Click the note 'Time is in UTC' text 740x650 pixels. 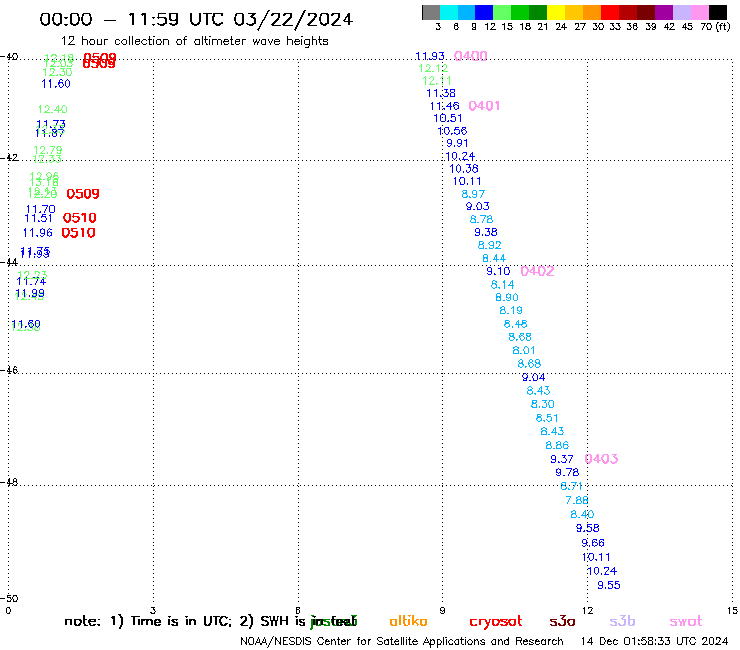point(181,621)
